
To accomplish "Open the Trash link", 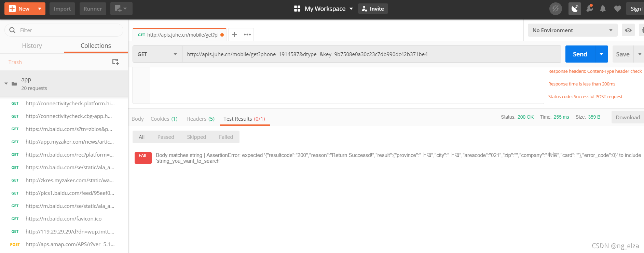I will pyautogui.click(x=15, y=62).
